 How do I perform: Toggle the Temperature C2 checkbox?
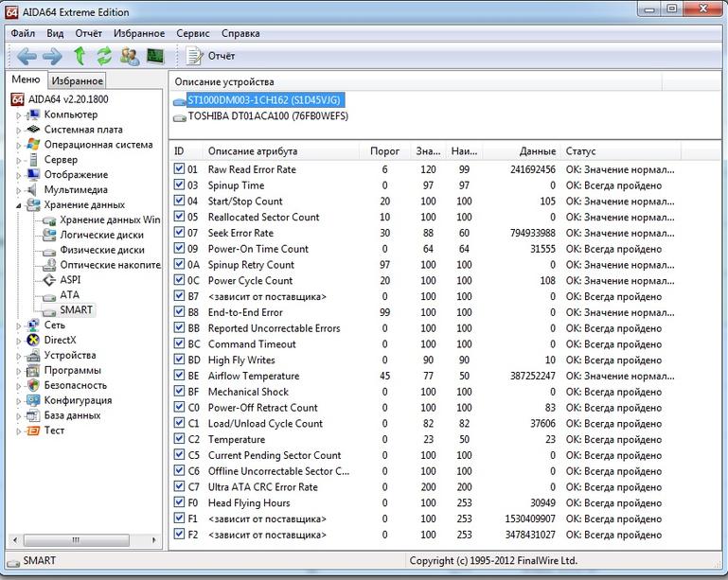[179, 438]
